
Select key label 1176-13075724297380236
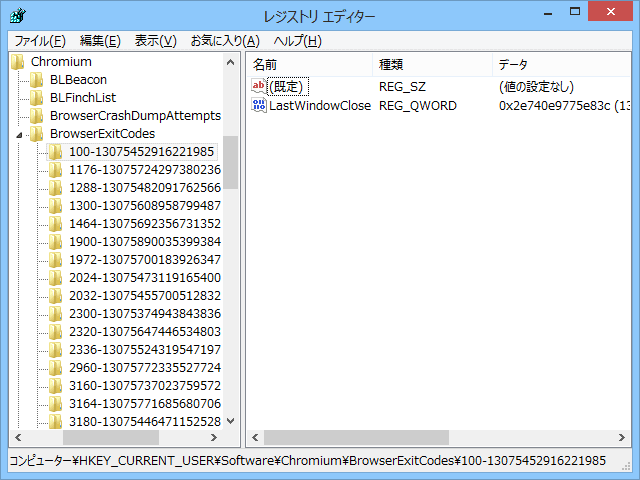click(x=145, y=170)
